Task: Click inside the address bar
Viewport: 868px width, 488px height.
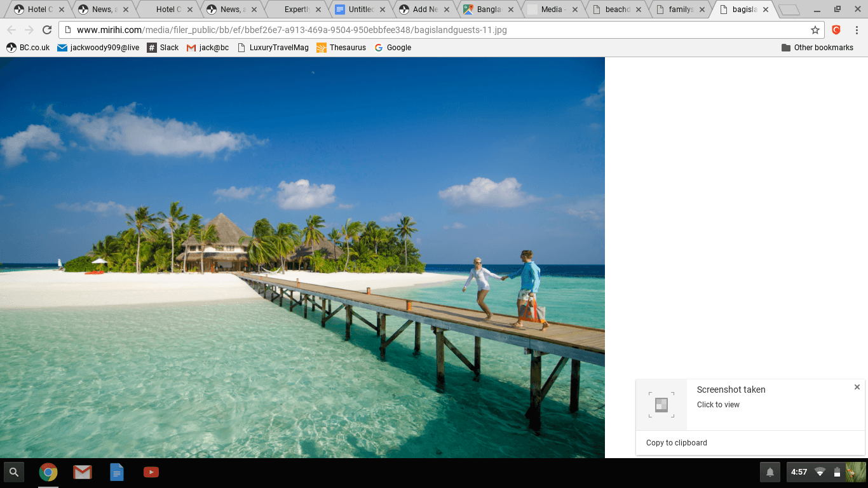Action: click(x=381, y=29)
